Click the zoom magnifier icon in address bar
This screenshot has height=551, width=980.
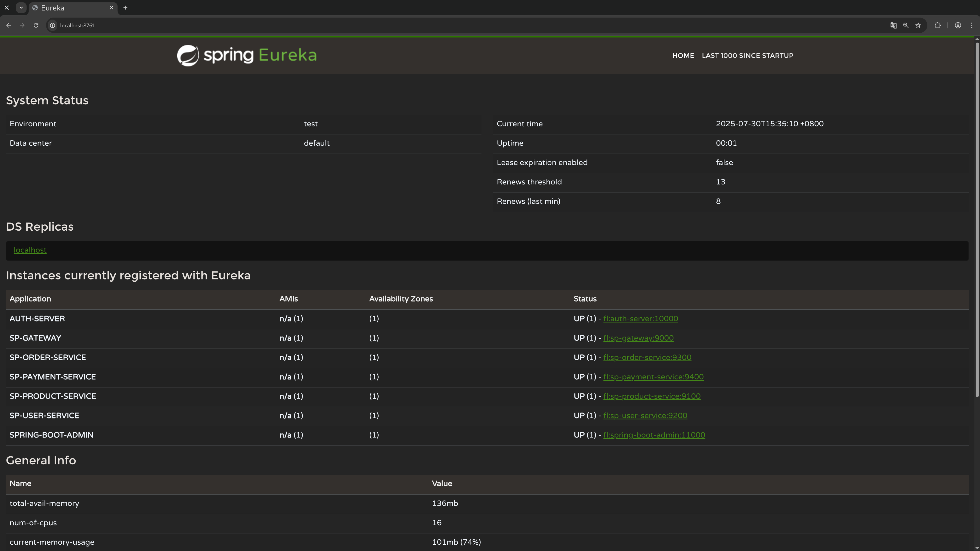tap(906, 25)
